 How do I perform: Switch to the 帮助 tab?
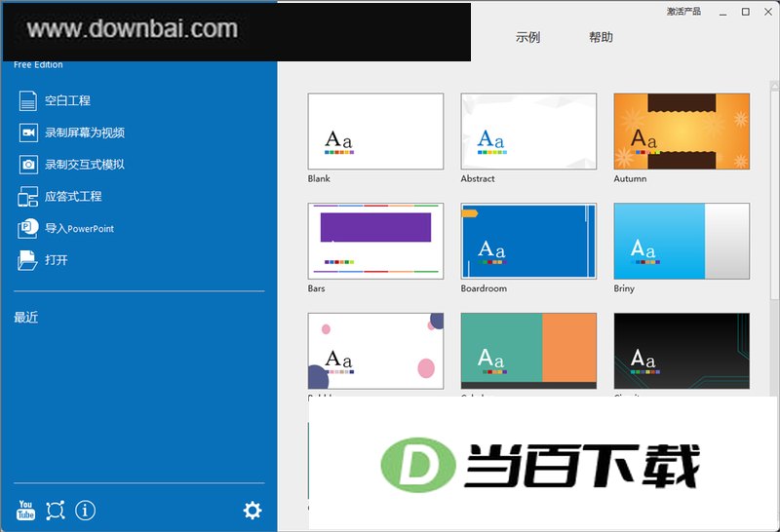click(601, 37)
